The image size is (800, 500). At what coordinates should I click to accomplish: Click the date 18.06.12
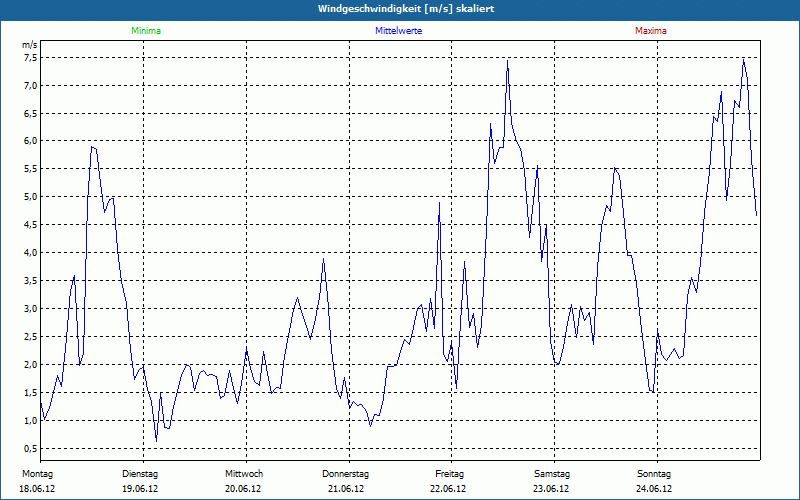point(37,489)
